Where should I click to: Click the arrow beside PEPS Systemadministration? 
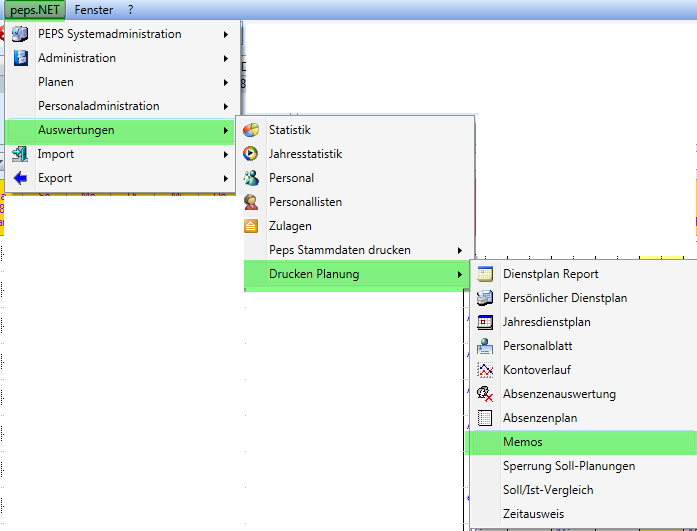tap(226, 34)
